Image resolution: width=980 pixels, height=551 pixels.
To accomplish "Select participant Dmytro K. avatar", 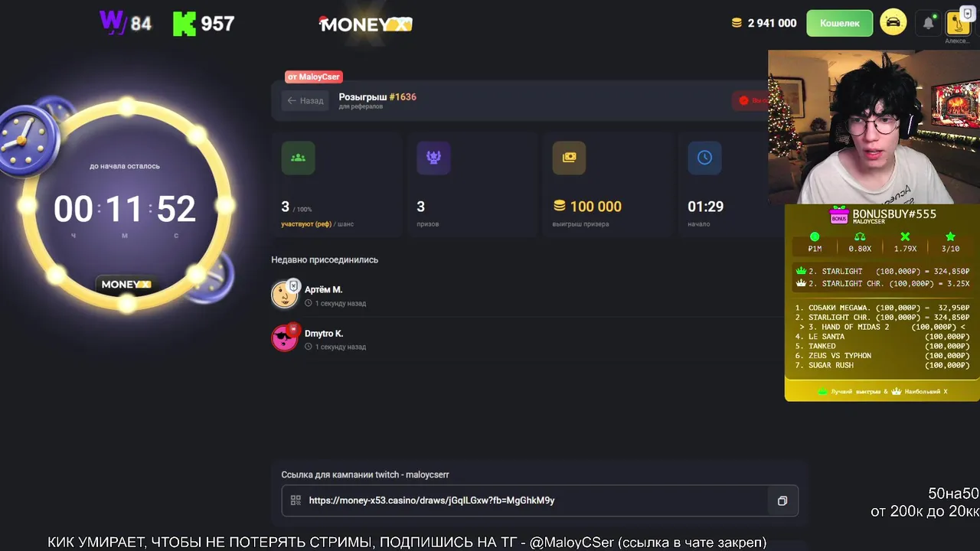I will [285, 337].
